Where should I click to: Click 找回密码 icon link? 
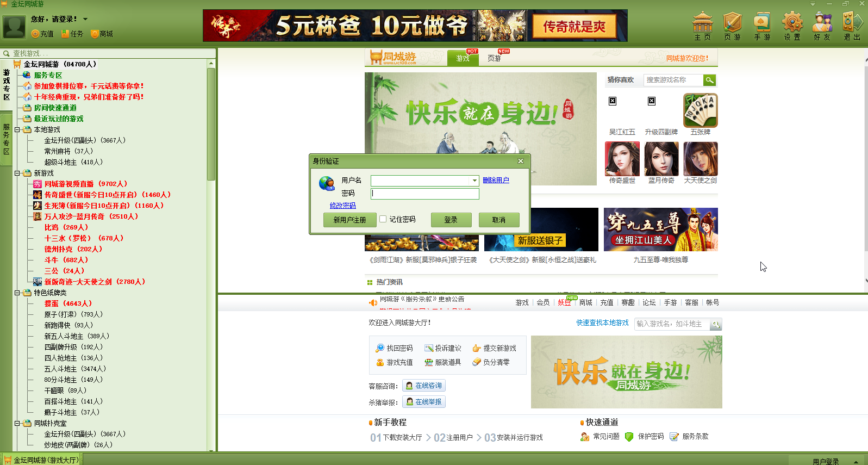pos(394,348)
